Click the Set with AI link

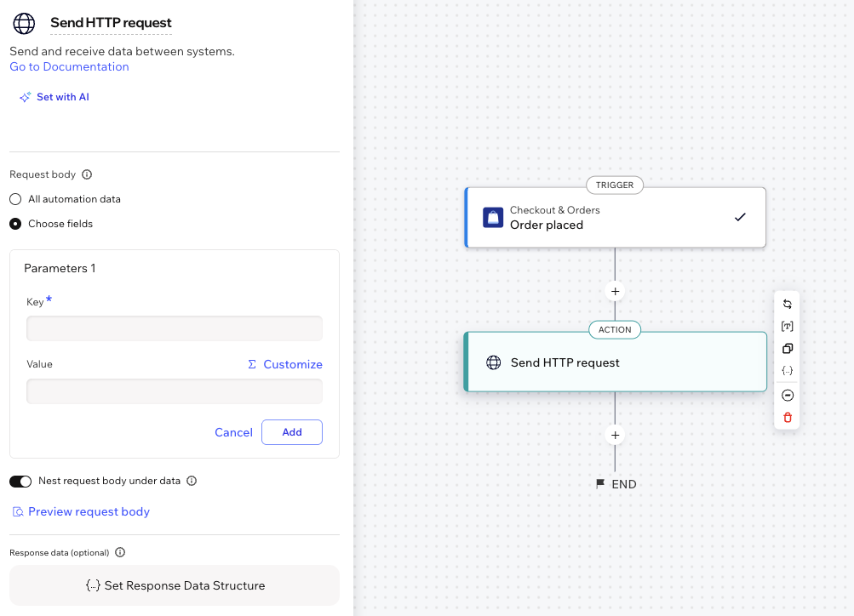click(63, 97)
